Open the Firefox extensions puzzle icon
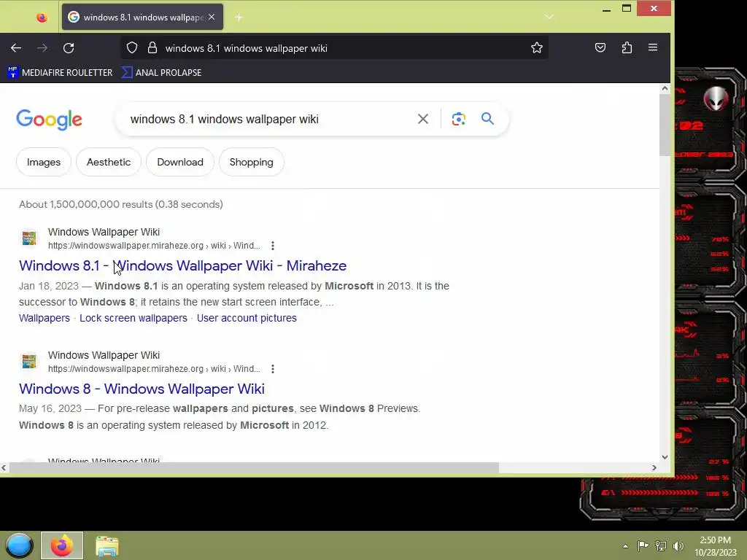 coord(627,47)
